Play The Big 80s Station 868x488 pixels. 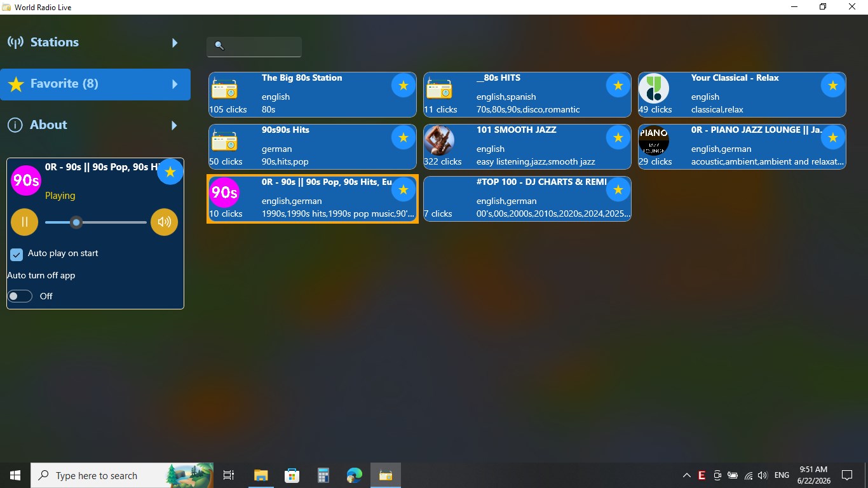(x=313, y=95)
